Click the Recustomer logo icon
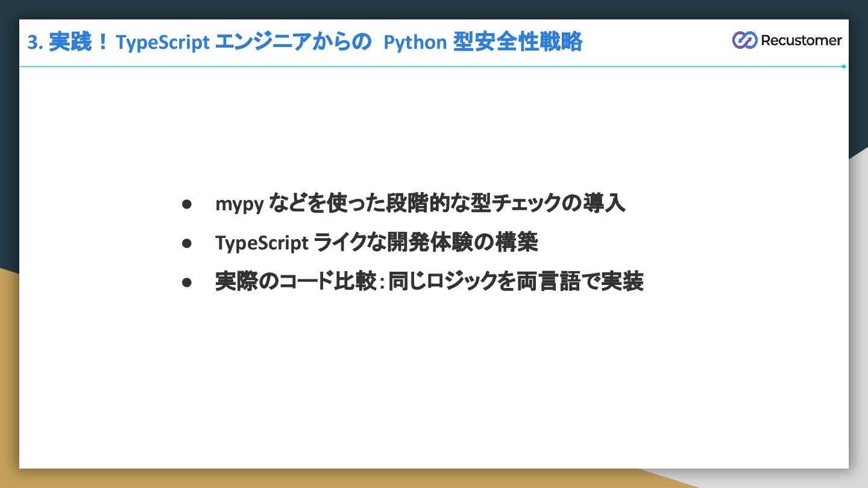The image size is (868, 488). pos(744,40)
